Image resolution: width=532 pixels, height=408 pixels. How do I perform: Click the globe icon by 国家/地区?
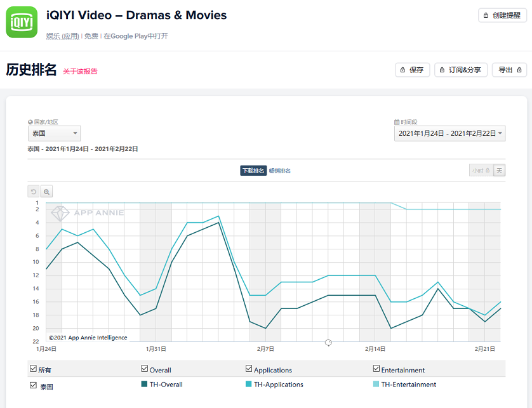(30, 122)
